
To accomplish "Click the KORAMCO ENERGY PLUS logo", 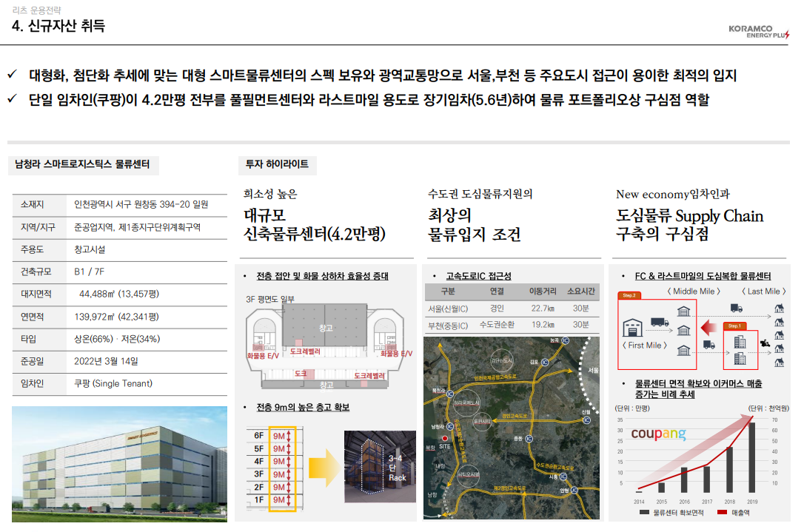I will [x=759, y=32].
